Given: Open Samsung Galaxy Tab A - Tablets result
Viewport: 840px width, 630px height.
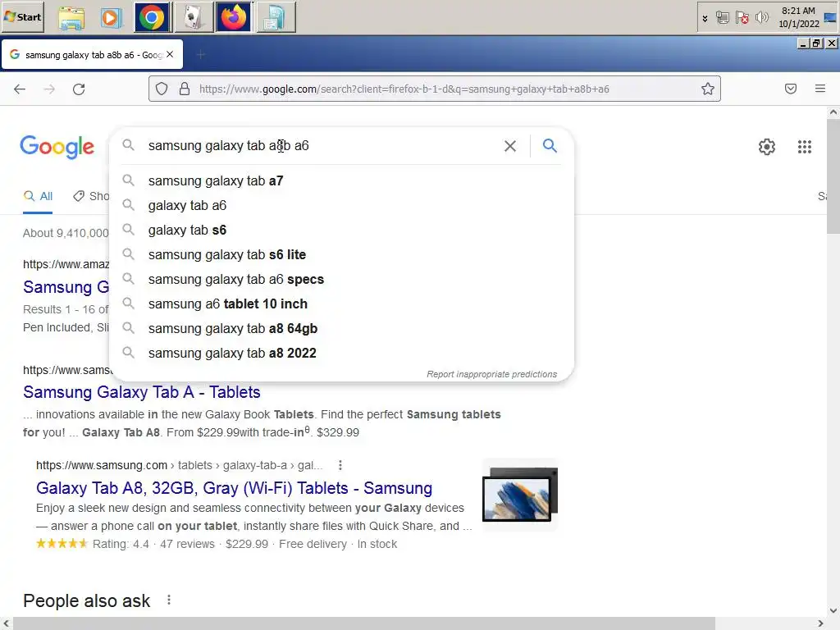Looking at the screenshot, I should click(141, 392).
